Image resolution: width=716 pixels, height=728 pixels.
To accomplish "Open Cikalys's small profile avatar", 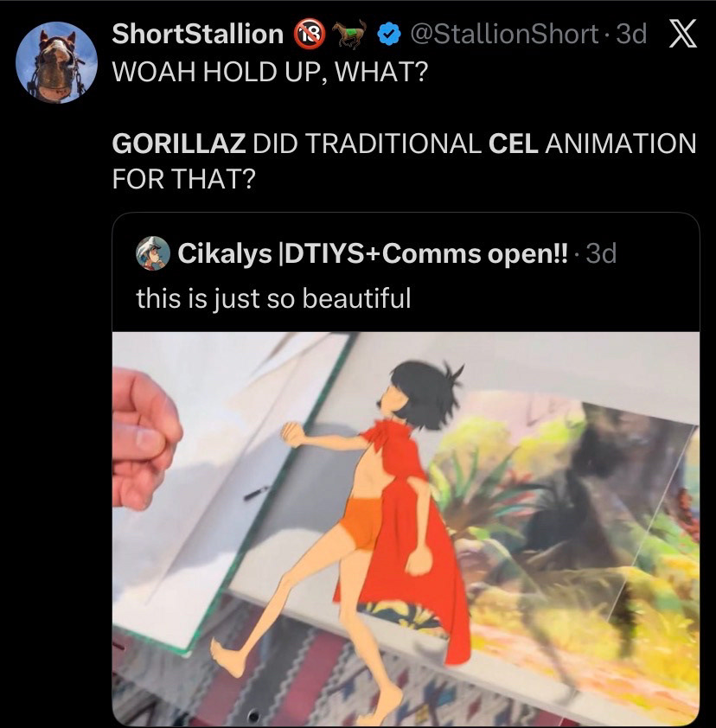I will (153, 253).
